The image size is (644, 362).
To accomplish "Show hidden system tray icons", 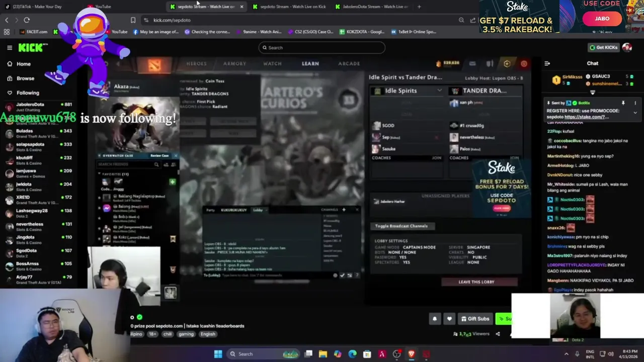I will 566,354.
